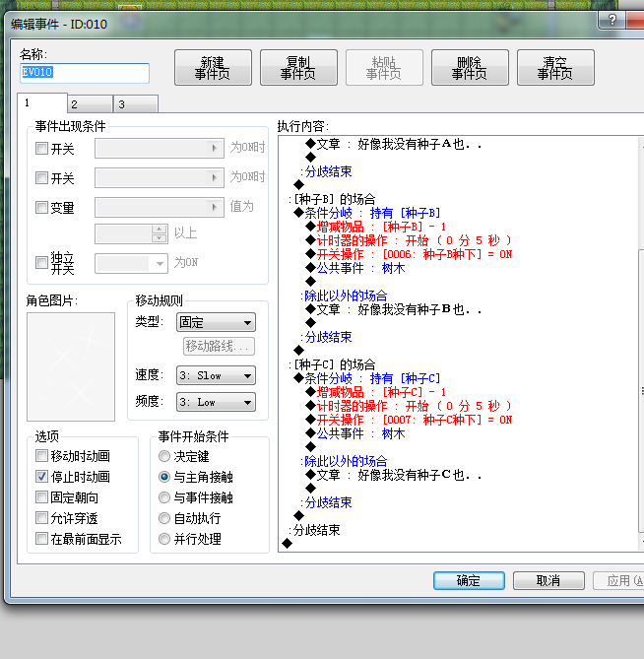This screenshot has width=644, height=659.
Task: Open the 类型 dropdown showing 固定
Action: point(216,322)
